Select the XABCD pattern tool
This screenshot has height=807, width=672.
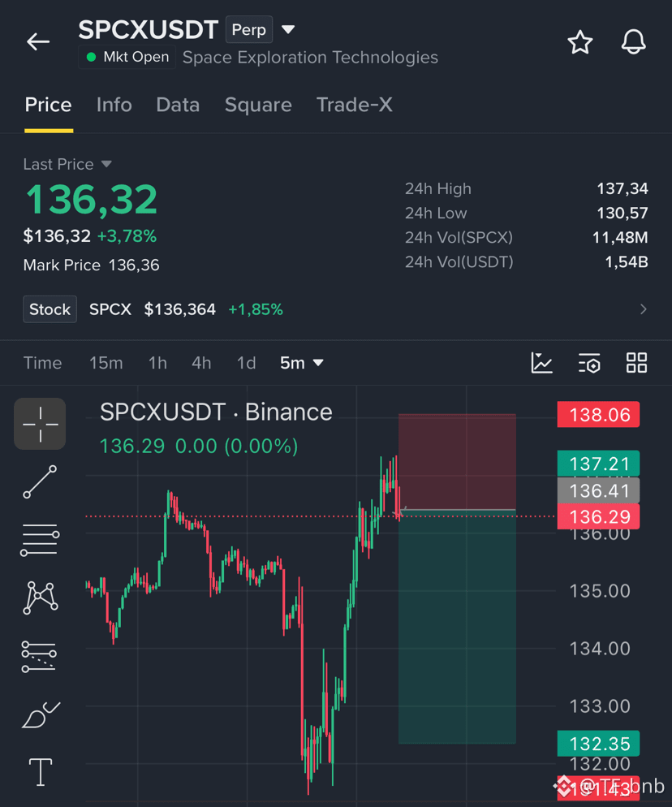click(x=40, y=598)
